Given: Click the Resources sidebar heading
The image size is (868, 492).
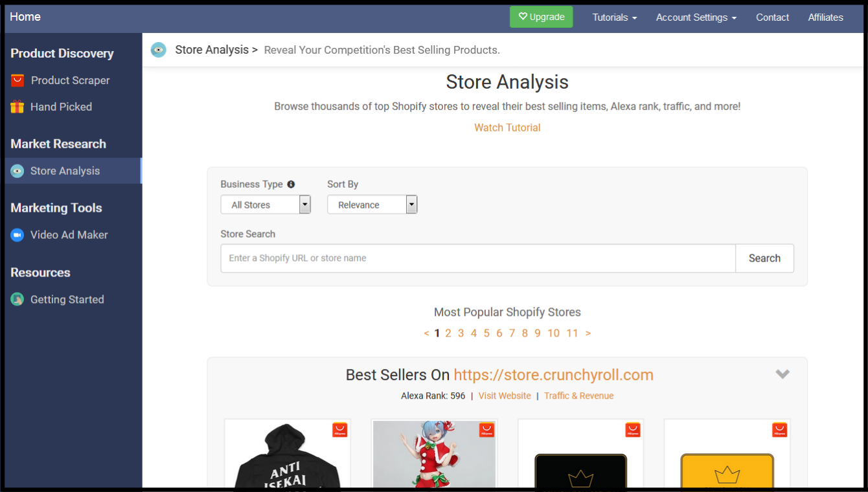Looking at the screenshot, I should click(x=40, y=273).
